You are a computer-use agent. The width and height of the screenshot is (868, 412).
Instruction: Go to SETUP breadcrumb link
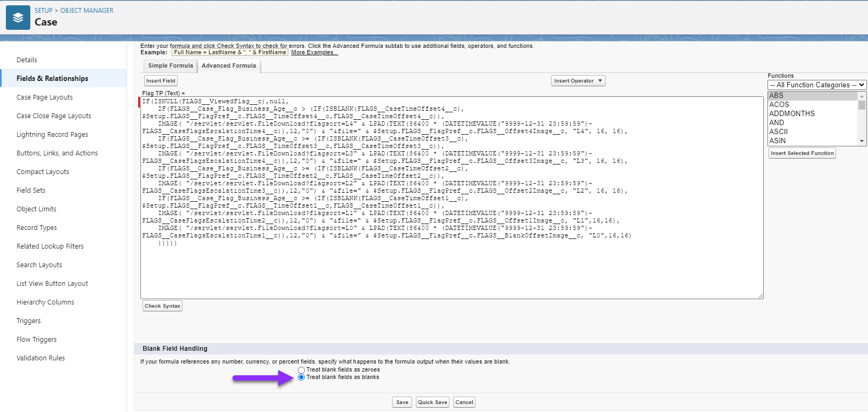pyautogui.click(x=44, y=11)
